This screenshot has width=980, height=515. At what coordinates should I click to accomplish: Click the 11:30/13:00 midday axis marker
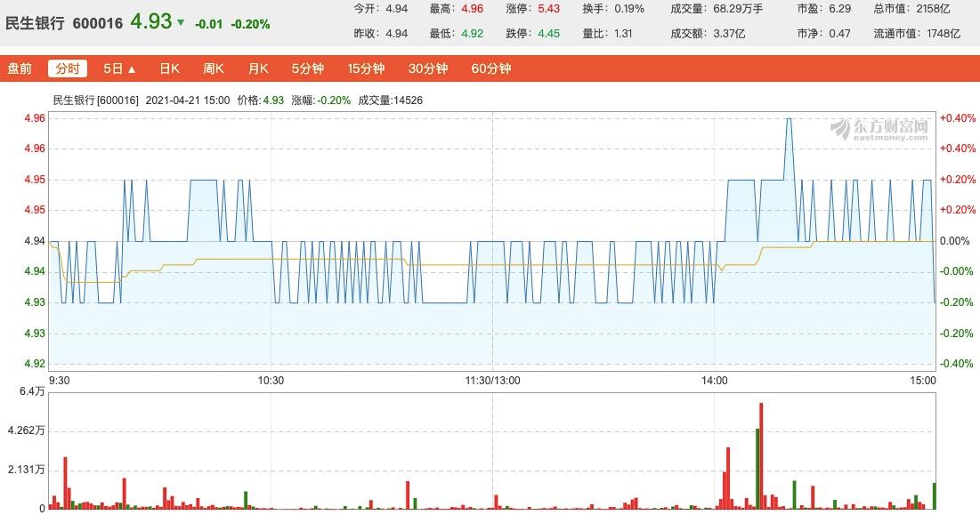click(493, 380)
